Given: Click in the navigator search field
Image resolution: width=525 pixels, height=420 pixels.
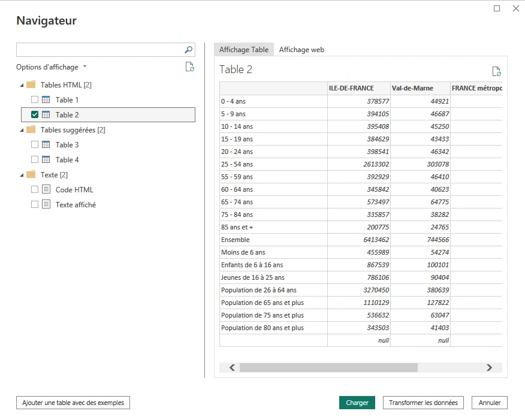Looking at the screenshot, I should [99, 50].
